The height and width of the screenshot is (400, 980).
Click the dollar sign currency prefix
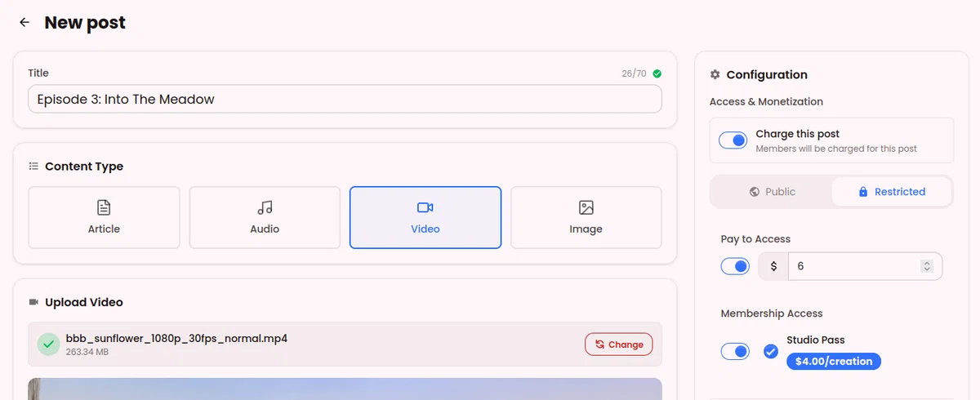point(773,266)
